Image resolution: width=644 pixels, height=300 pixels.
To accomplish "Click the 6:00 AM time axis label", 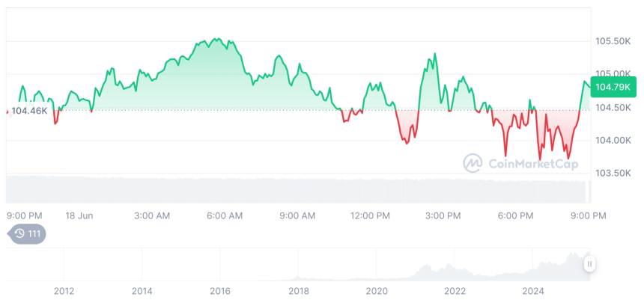I will click(x=225, y=215).
